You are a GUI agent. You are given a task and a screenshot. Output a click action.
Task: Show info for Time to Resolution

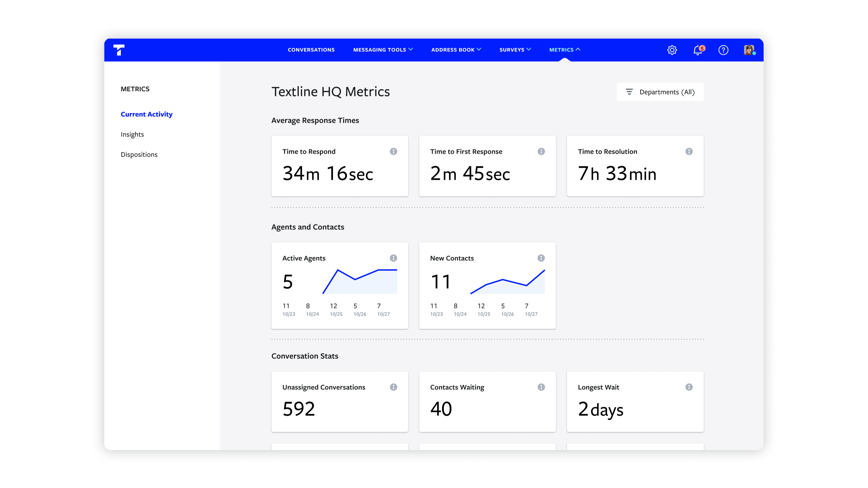689,151
